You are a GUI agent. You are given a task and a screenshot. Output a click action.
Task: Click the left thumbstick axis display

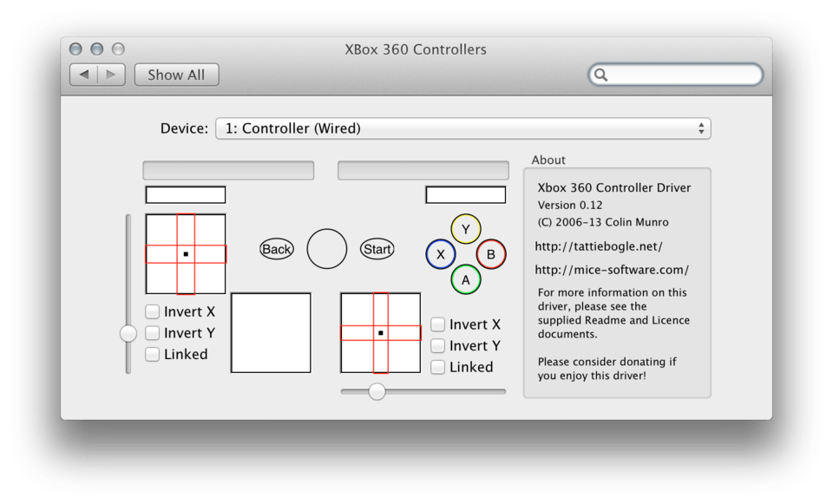coord(185,252)
